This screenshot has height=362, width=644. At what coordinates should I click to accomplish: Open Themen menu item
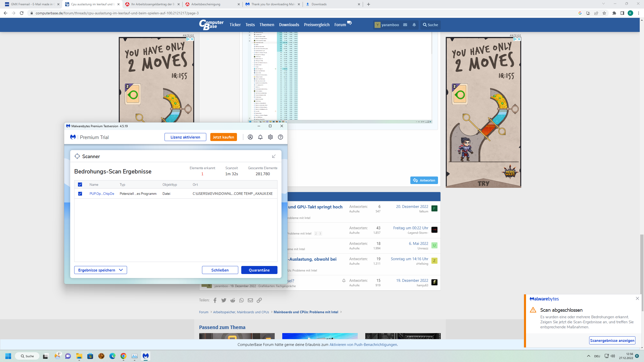click(267, 25)
